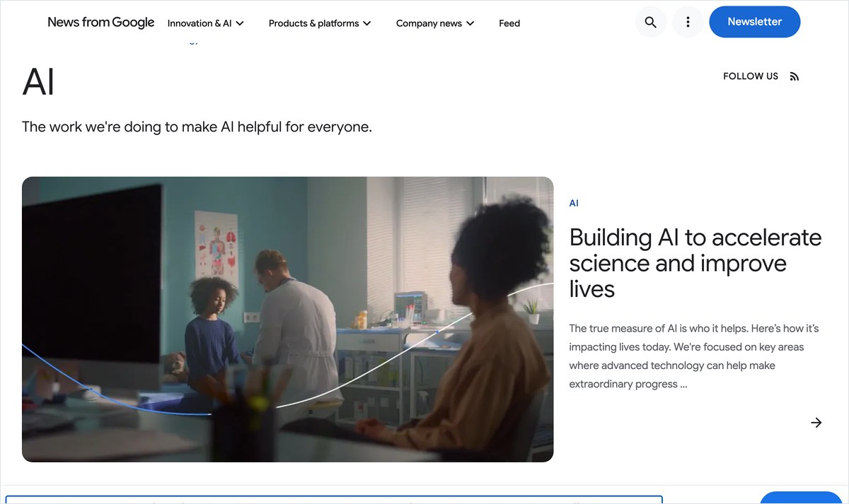Click 'The work we're doing' tagline
Screen dimensions: 849x504
click(x=197, y=127)
